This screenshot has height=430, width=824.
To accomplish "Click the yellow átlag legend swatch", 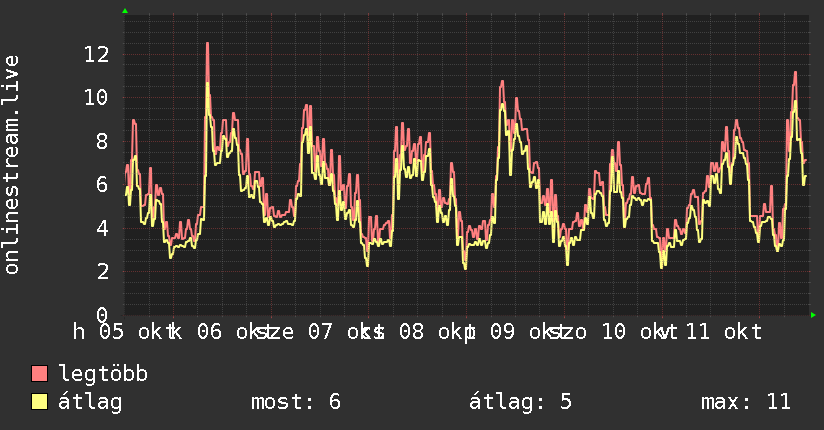I will coord(39,401).
